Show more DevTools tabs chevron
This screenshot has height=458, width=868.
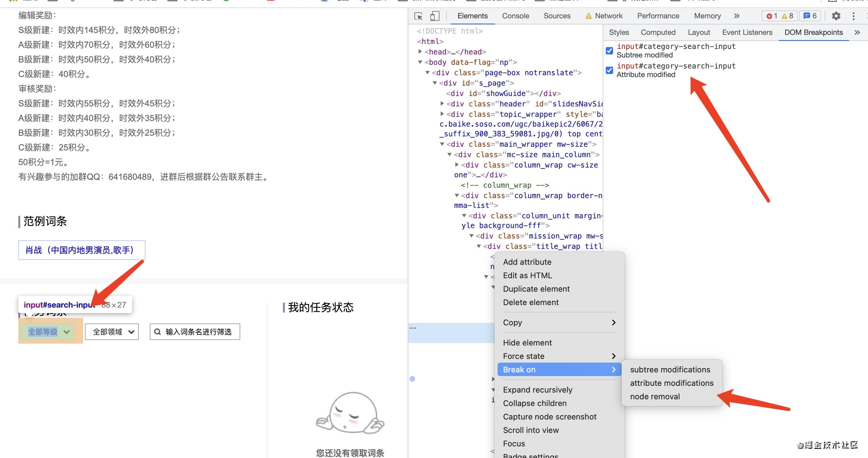737,16
